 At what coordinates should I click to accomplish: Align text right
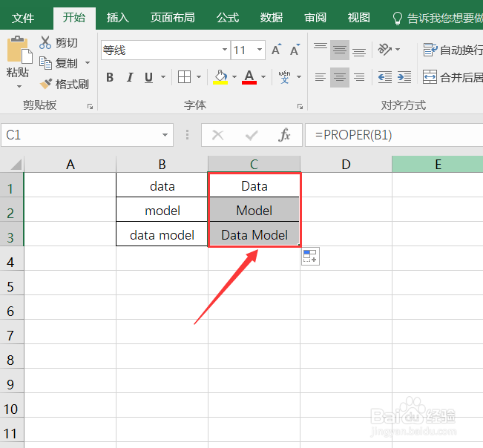(359, 77)
